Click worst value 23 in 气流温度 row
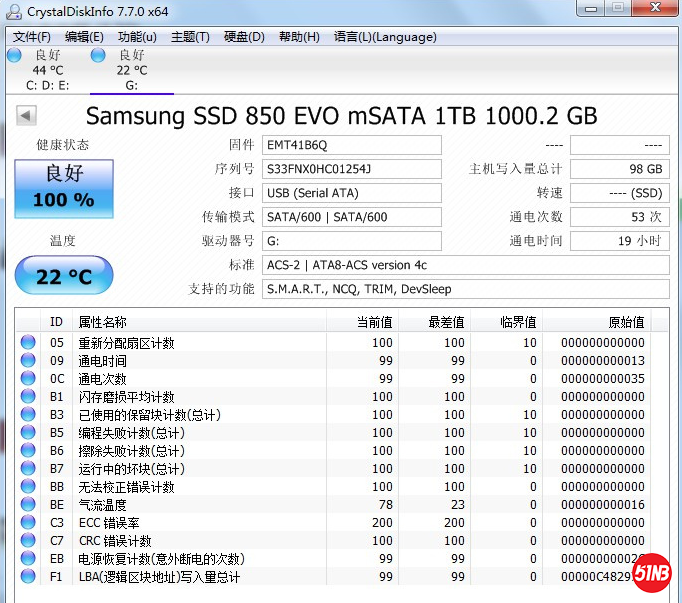Image resolution: width=682 pixels, height=603 pixels. (458, 505)
